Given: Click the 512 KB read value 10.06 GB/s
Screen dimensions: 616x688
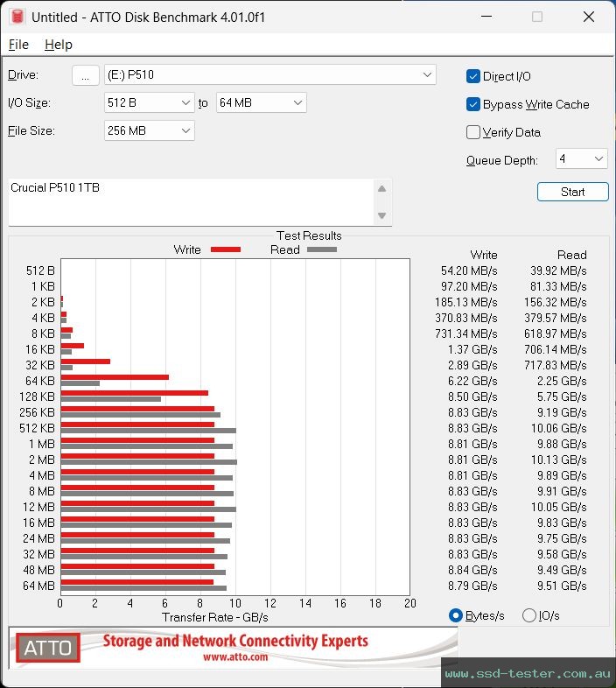Looking at the screenshot, I should coord(558,428).
